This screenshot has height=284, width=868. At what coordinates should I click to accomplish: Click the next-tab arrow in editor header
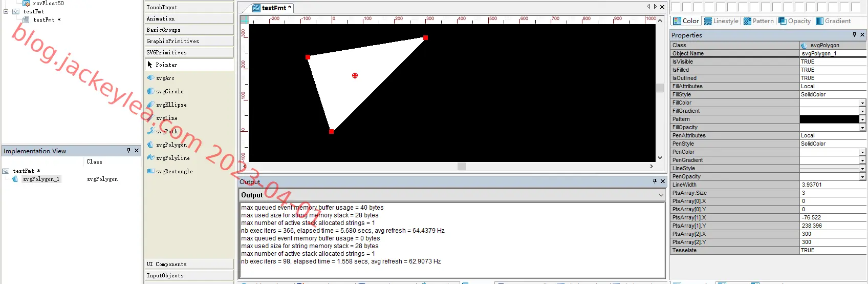click(x=655, y=7)
